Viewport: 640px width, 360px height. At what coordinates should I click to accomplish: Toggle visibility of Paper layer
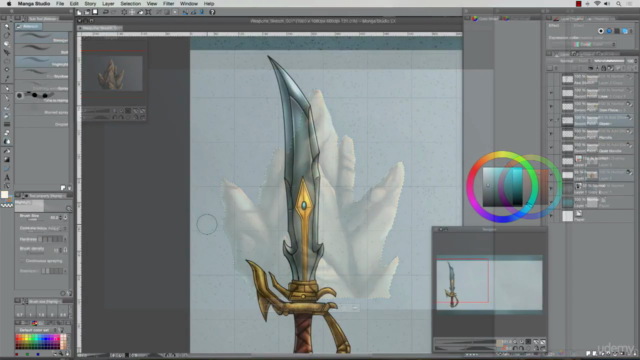[x=551, y=216]
